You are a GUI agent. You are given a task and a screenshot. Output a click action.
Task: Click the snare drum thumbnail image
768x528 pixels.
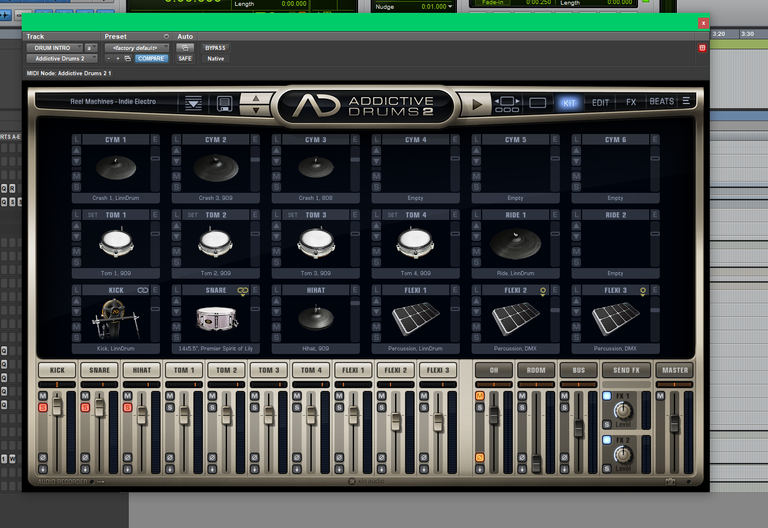pyautogui.click(x=216, y=318)
